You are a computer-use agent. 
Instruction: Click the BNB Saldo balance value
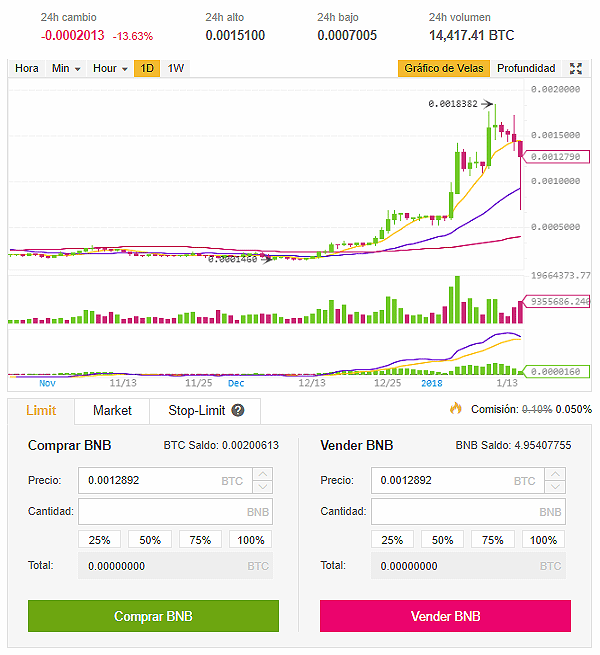(x=542, y=445)
